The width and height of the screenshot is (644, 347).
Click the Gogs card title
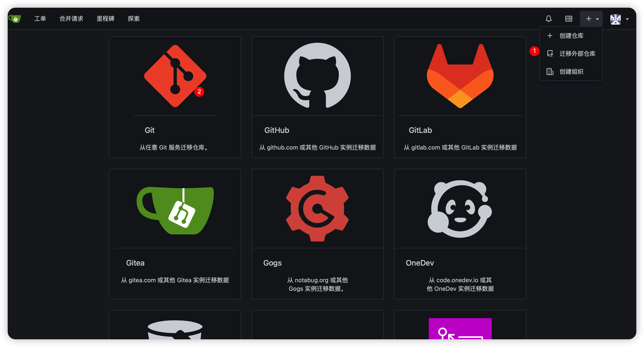click(272, 263)
